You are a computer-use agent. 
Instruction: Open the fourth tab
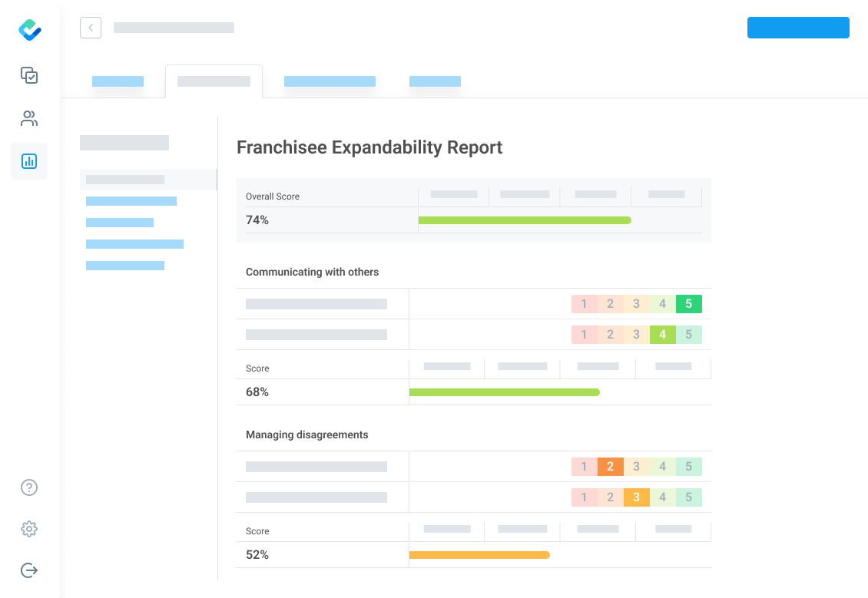click(435, 81)
